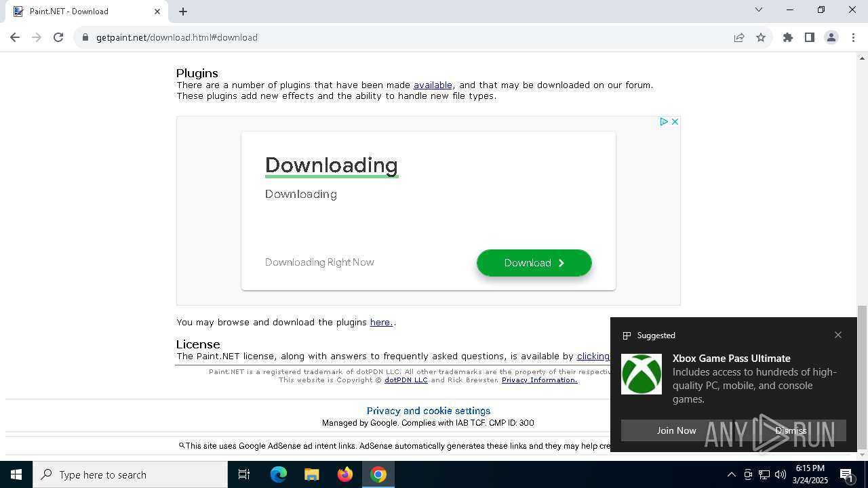Open the plugins 'available' link
The height and width of the screenshot is (488, 868).
[x=433, y=85]
